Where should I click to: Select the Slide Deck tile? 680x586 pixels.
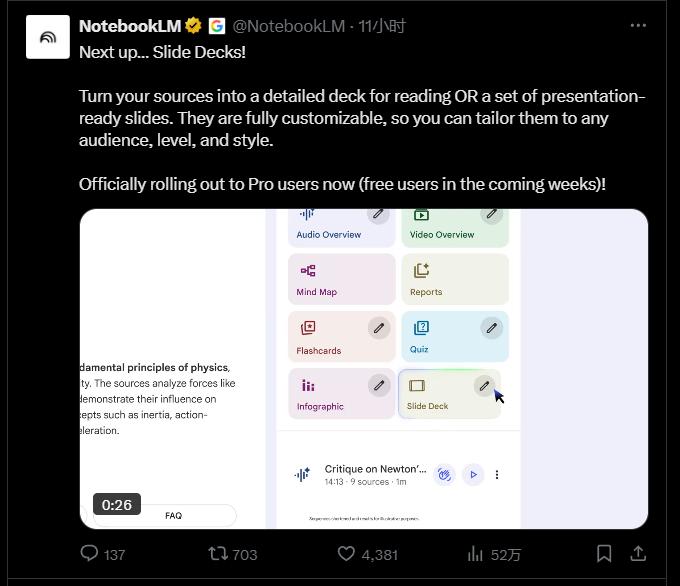click(x=435, y=395)
